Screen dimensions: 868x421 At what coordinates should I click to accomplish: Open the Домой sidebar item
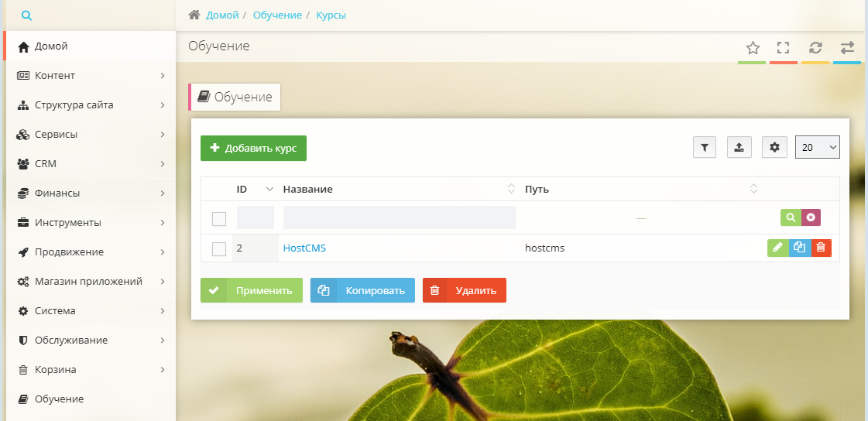pyautogui.click(x=51, y=46)
